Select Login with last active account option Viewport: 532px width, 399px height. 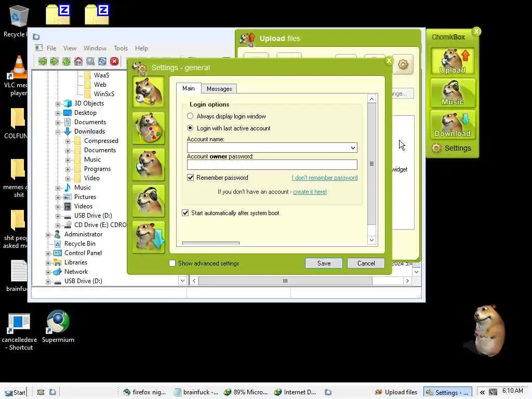coord(190,128)
